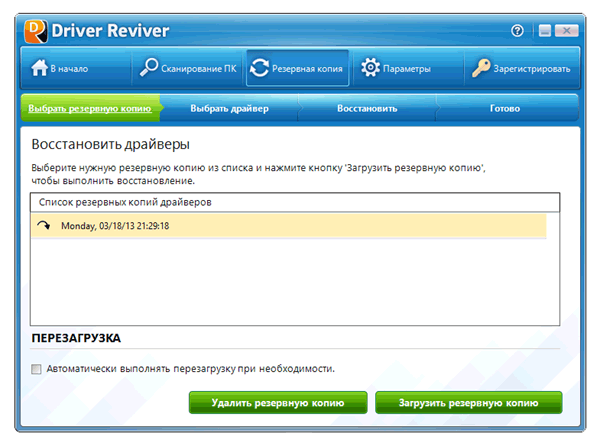This screenshot has height=443, width=600.
Task: Click the curved arrow icon beside Monday backup
Action: [44, 225]
